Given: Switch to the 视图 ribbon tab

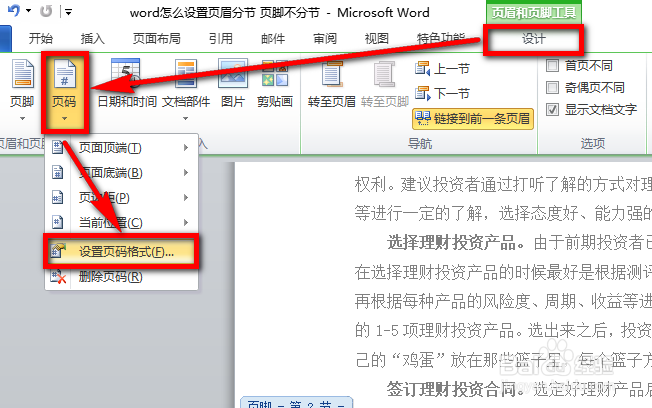Looking at the screenshot, I should [377, 39].
